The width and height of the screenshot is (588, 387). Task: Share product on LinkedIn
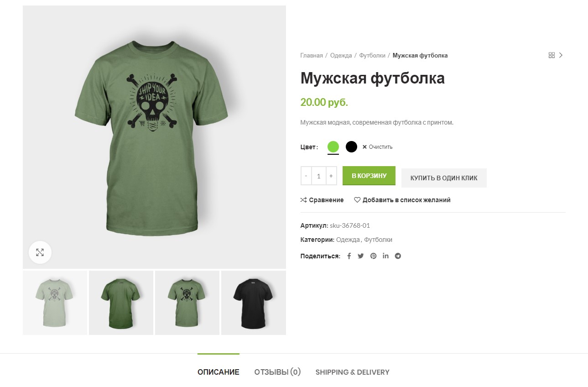pos(385,256)
